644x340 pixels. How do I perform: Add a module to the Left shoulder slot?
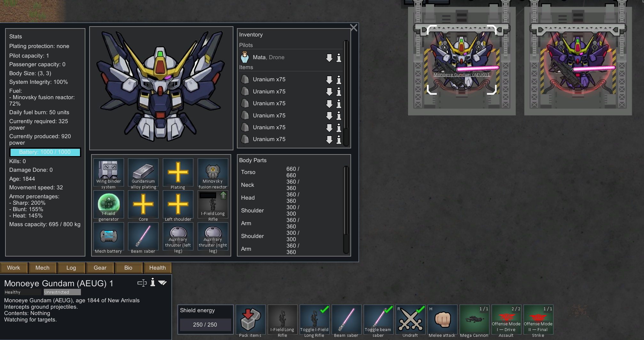[x=178, y=206]
